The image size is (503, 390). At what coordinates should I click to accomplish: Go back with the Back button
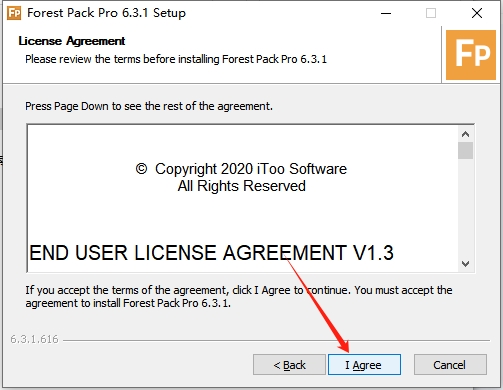click(289, 364)
